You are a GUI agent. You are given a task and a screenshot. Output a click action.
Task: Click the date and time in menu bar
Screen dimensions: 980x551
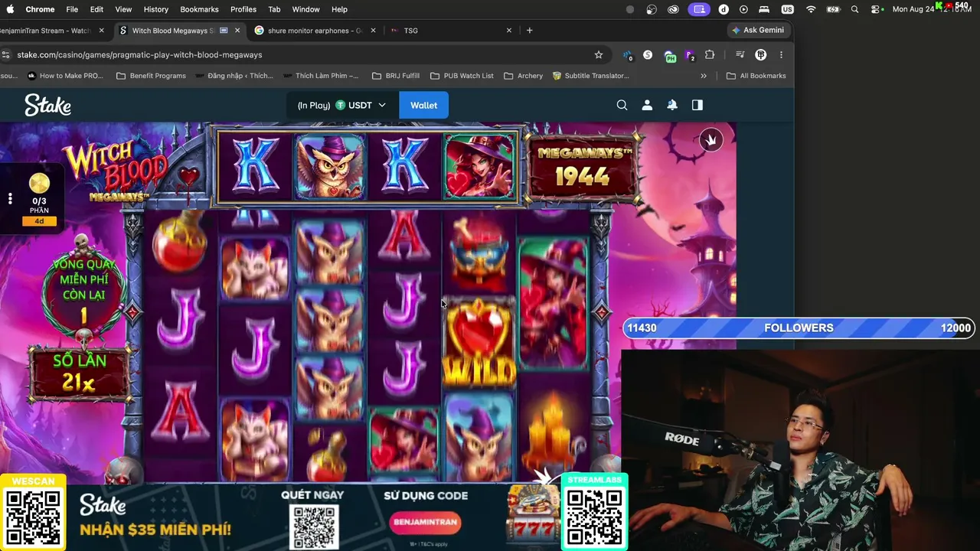(x=932, y=9)
